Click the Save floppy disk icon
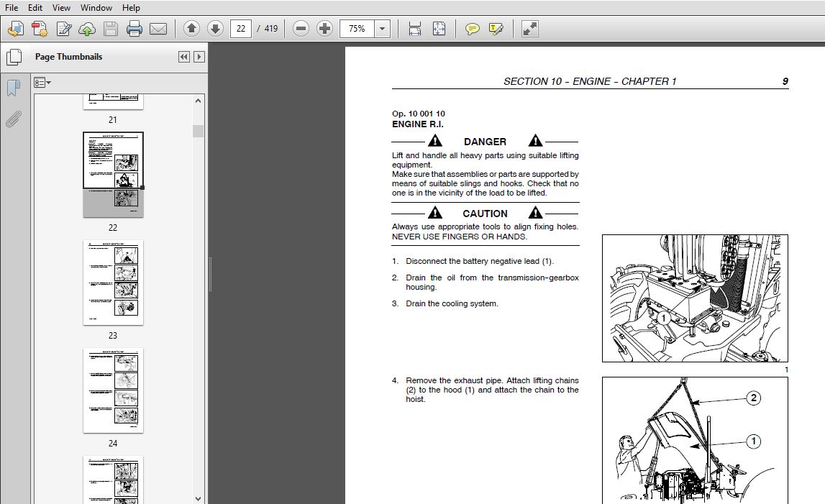The image size is (825, 504). (111, 29)
